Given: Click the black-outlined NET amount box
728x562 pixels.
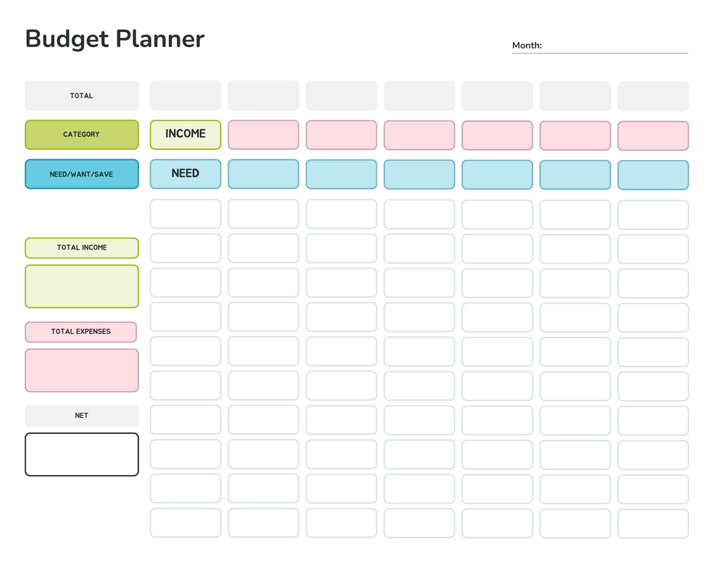Looking at the screenshot, I should pyautogui.click(x=82, y=454).
